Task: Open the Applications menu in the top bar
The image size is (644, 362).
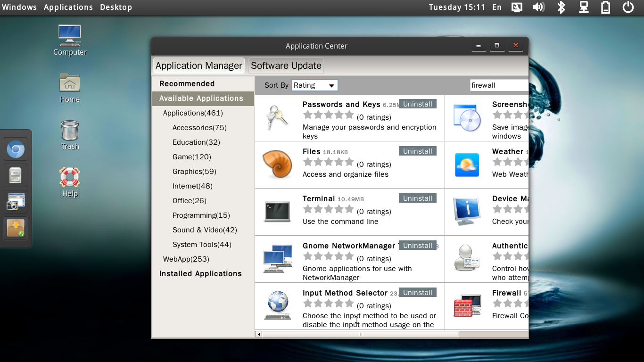Action: coord(68,7)
